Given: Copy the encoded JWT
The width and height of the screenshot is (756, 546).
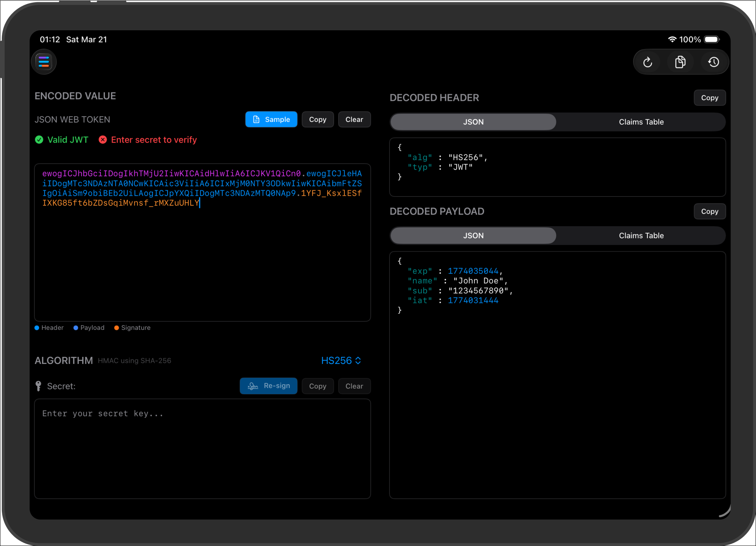Looking at the screenshot, I should point(317,119).
